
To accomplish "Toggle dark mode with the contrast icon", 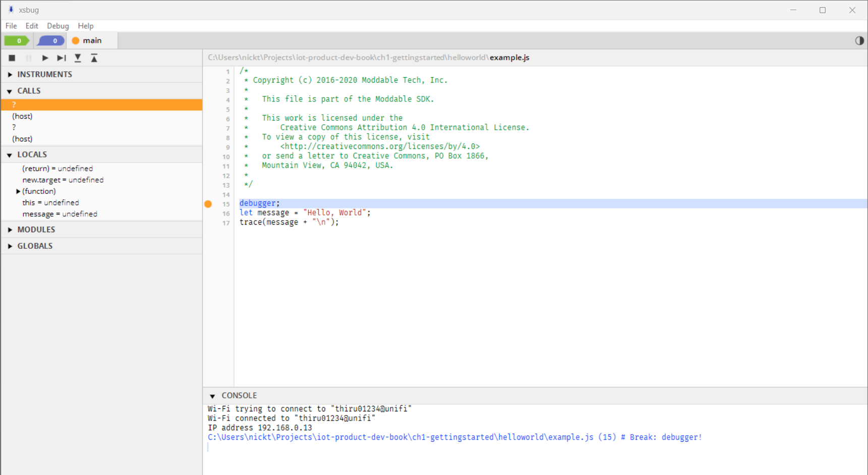I will [859, 40].
